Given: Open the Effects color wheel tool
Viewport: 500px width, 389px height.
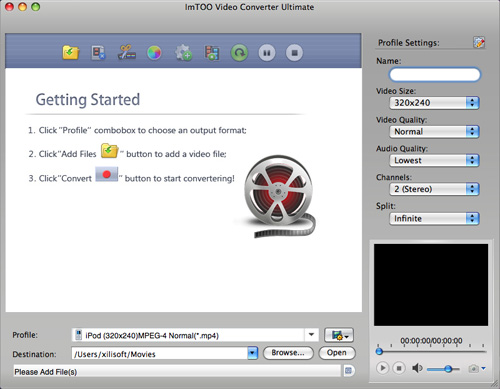Looking at the screenshot, I should click(x=154, y=53).
